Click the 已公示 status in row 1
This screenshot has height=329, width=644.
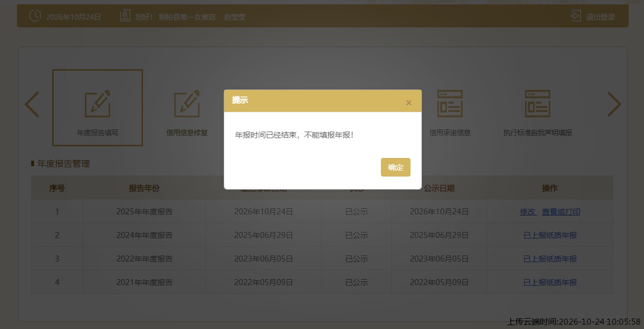(x=356, y=212)
